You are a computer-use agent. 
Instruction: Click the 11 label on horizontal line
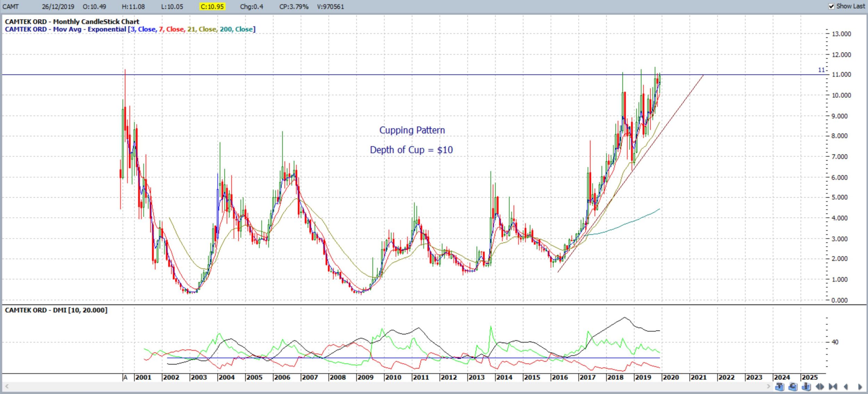pos(821,70)
